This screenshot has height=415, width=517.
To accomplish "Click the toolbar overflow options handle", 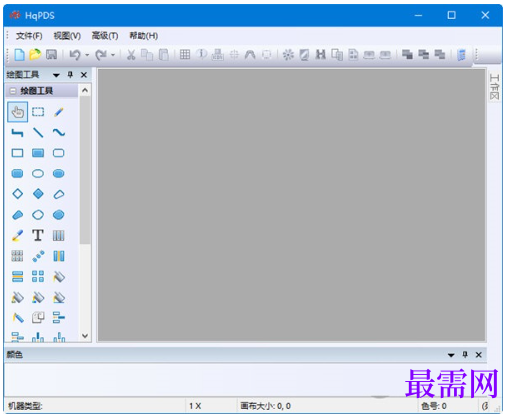I will click(477, 55).
